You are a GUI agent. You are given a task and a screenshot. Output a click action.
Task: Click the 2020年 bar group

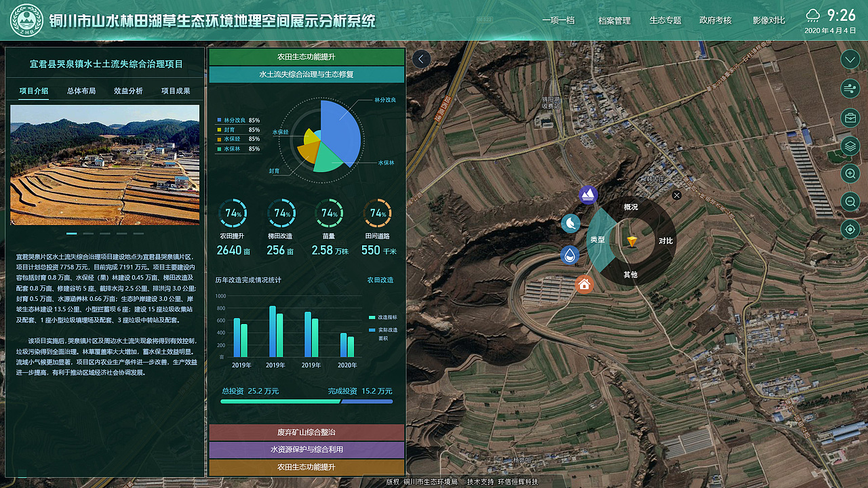(347, 344)
